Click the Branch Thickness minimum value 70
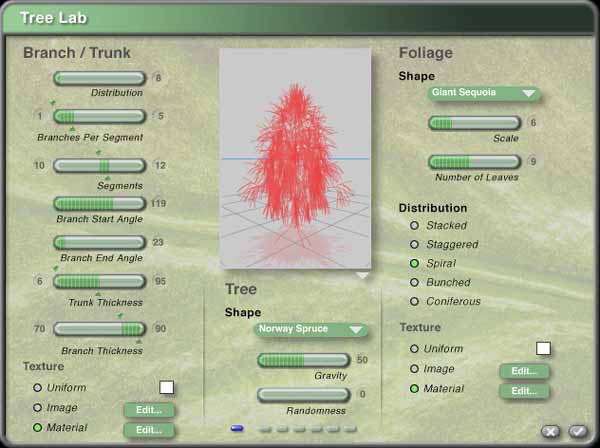The height and width of the screenshot is (448, 600). pos(39,328)
